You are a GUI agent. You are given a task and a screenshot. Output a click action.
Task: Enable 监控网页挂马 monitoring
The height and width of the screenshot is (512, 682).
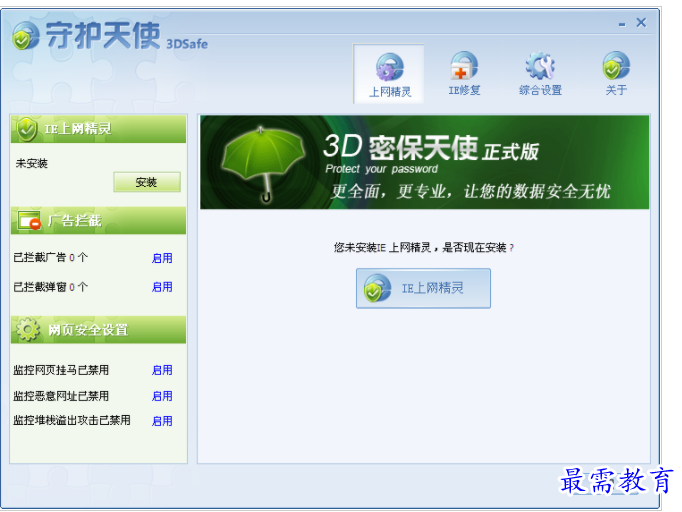(162, 370)
